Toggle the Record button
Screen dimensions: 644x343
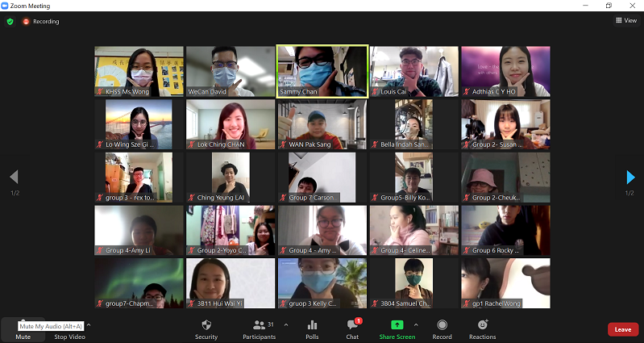[x=442, y=328]
